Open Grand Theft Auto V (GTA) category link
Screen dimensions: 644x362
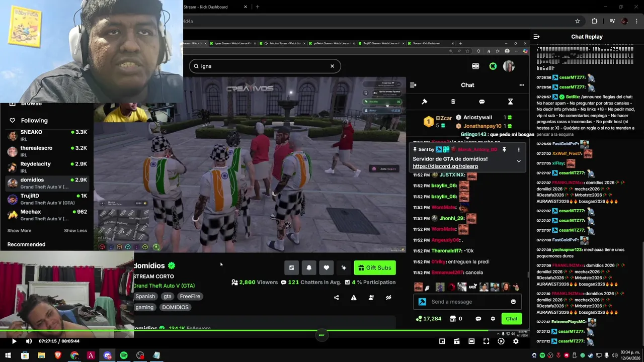click(164, 286)
